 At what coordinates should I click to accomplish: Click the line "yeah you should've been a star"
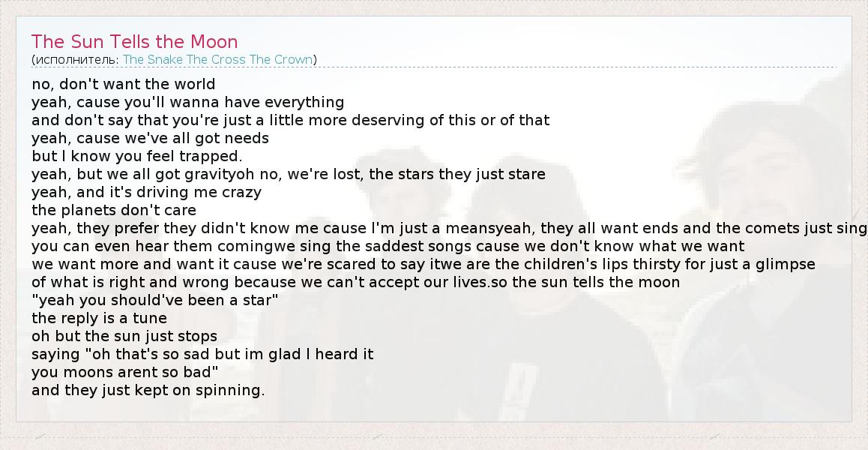point(155,300)
